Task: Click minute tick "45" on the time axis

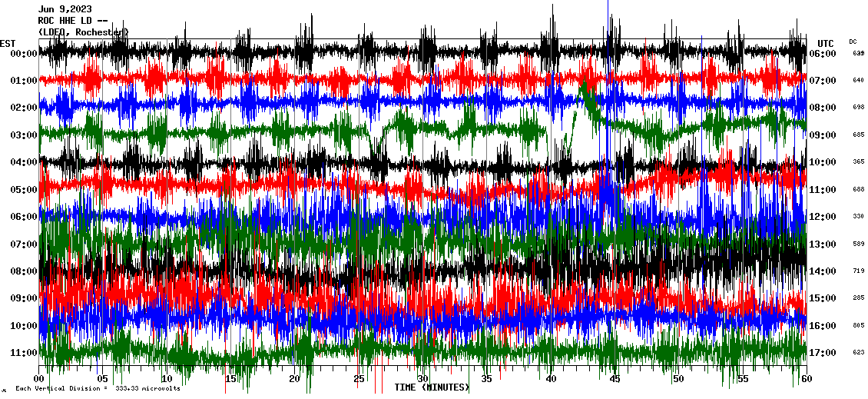Action: 615,379
